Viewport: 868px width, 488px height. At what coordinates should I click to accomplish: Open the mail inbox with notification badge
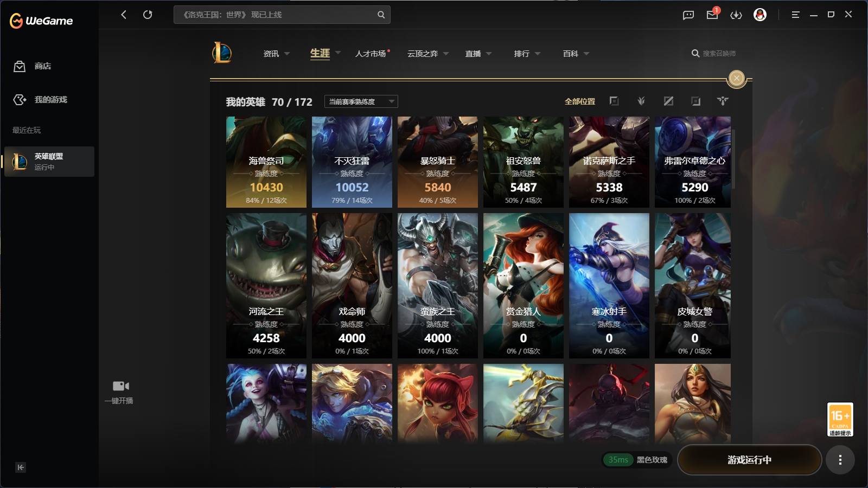[x=712, y=14]
